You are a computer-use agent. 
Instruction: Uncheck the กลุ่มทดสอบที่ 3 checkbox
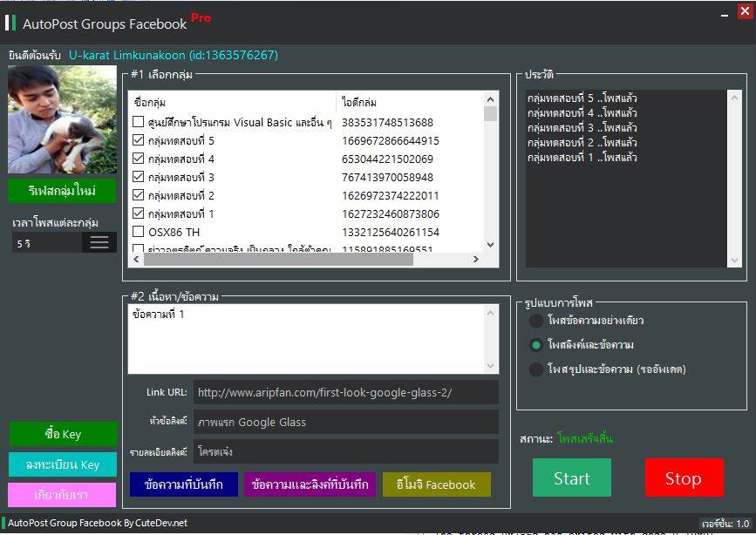[139, 177]
